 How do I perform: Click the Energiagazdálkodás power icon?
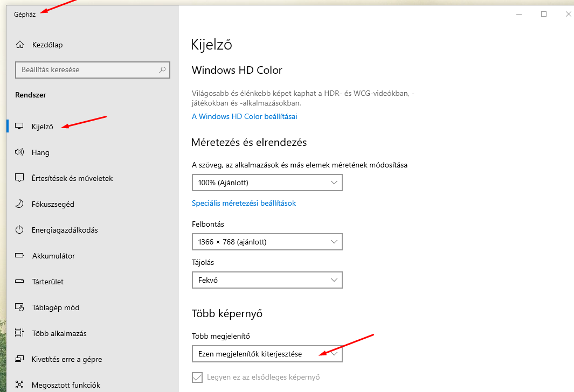pos(20,230)
